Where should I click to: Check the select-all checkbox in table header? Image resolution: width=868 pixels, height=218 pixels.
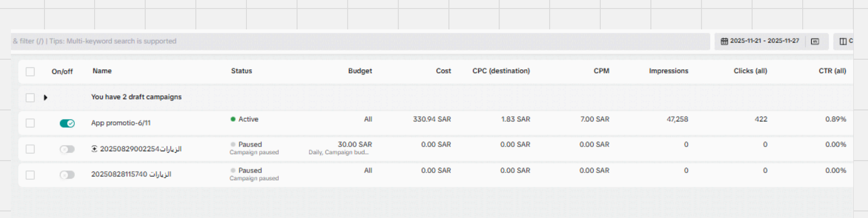pyautogui.click(x=30, y=72)
